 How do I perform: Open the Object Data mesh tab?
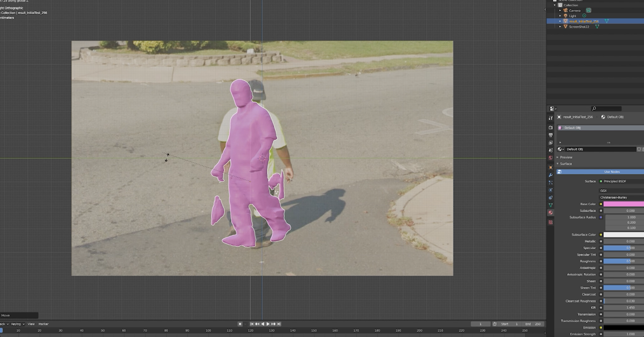pos(550,205)
